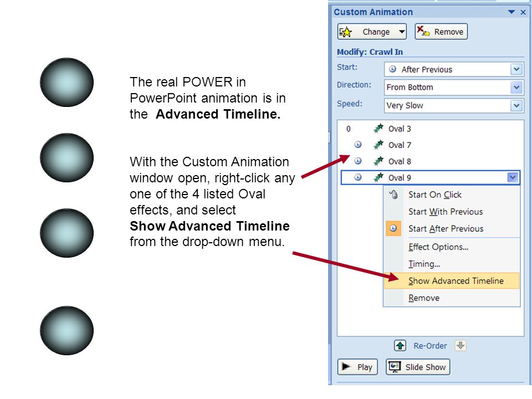Select the Oval 7 animation entry

(x=430, y=145)
